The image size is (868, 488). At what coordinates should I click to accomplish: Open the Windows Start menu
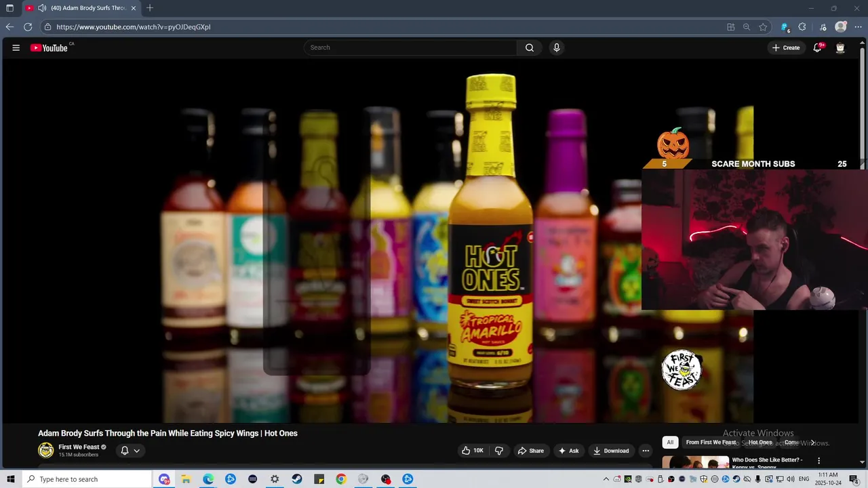[10, 479]
